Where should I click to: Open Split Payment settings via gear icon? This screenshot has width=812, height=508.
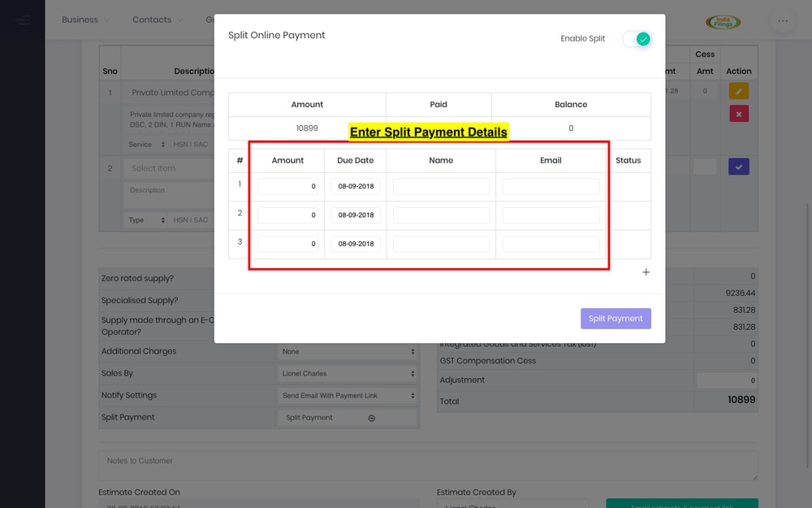tap(372, 417)
